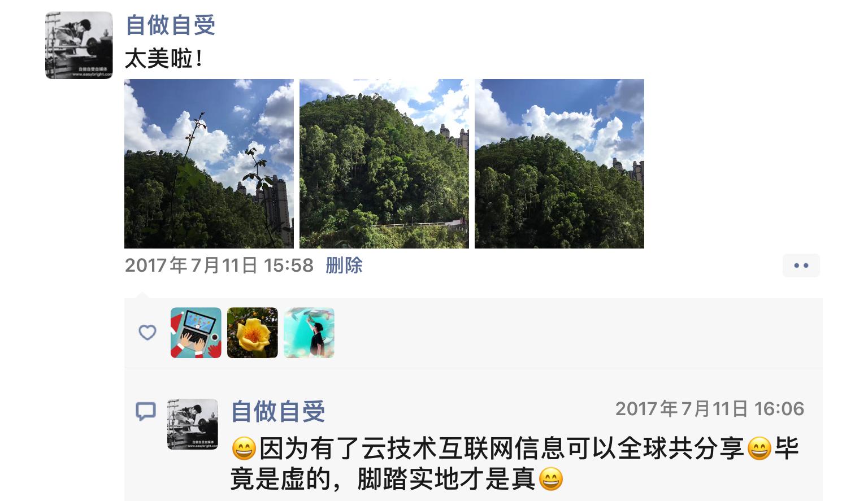
Task: View the first photo with plant stems
Action: pyautogui.click(x=209, y=164)
